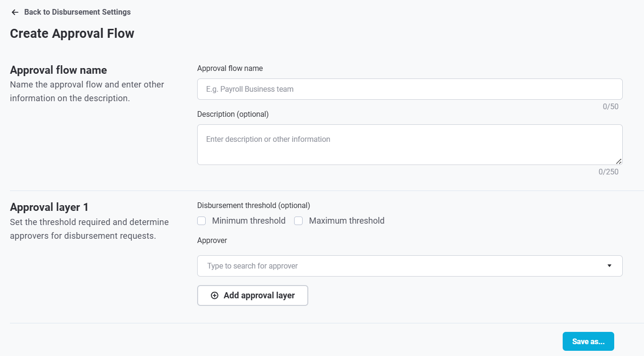Enable the Minimum threshold checkbox
Viewport: 644px width, 356px height.
pos(201,221)
